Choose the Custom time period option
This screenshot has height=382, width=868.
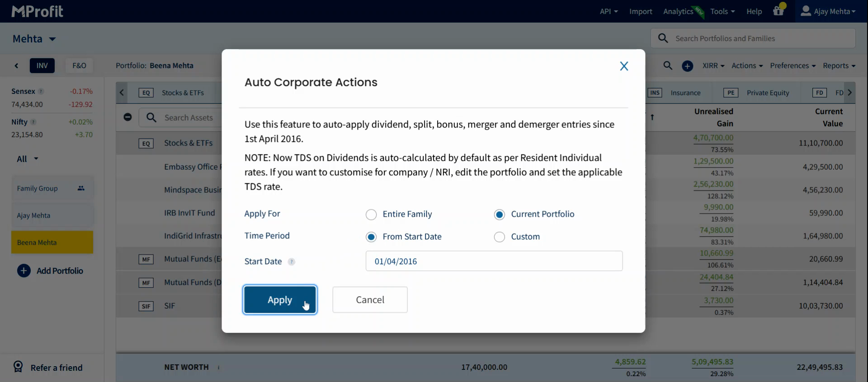tap(499, 237)
